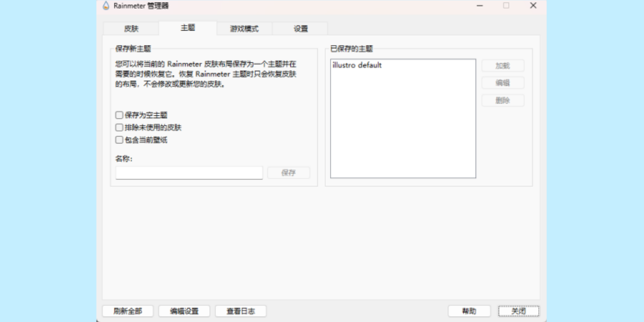Click the 加载 button

point(503,66)
